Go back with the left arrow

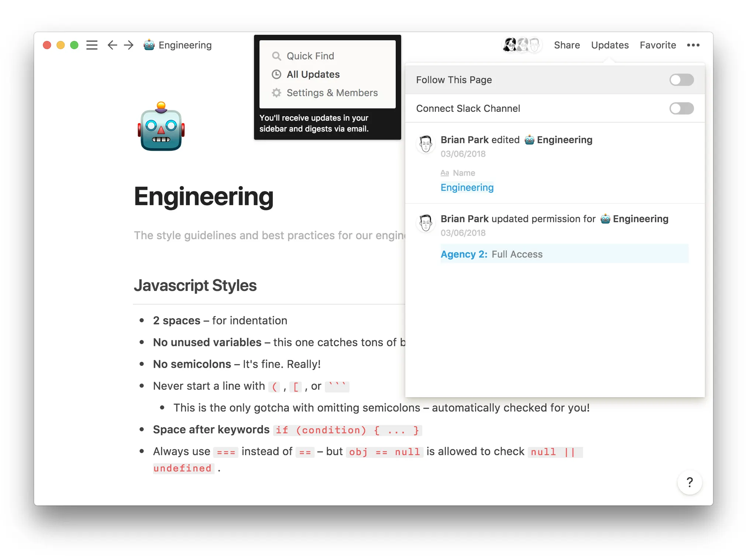pyautogui.click(x=112, y=45)
